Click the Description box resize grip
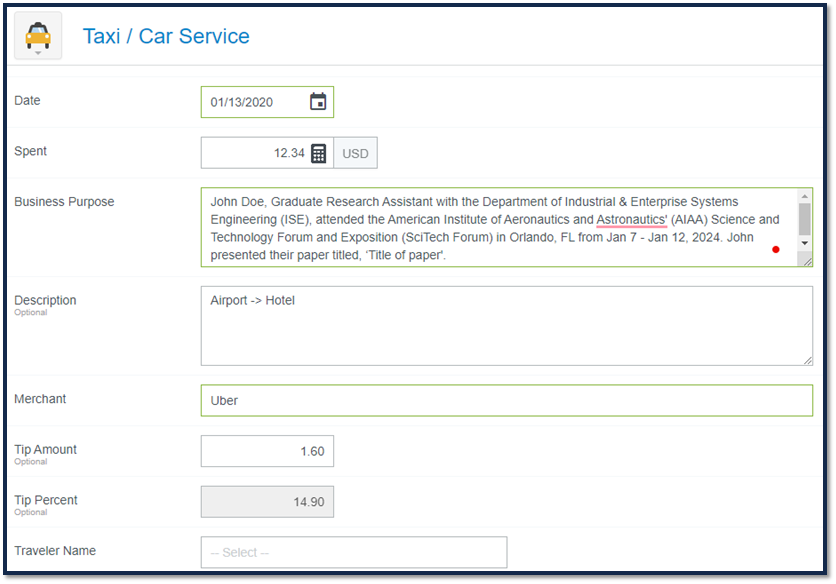Image resolution: width=836 pixels, height=584 pixels. [807, 360]
